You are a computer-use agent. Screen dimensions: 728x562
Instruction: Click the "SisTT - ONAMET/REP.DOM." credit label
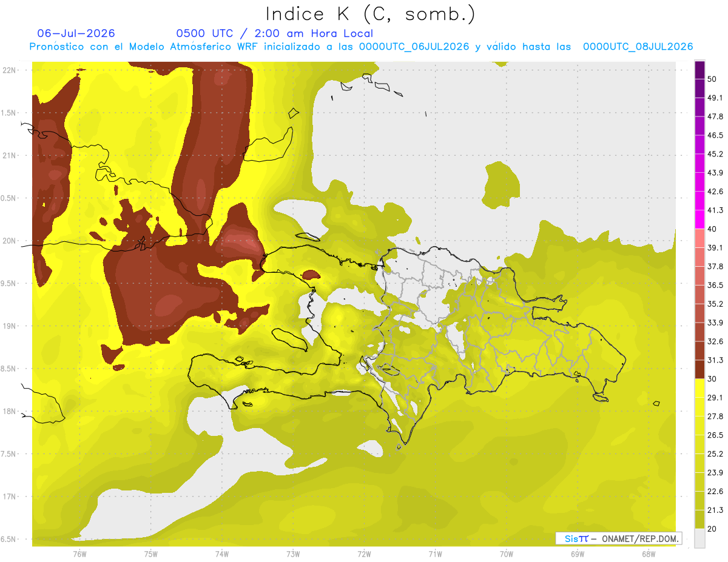pyautogui.click(x=619, y=538)
